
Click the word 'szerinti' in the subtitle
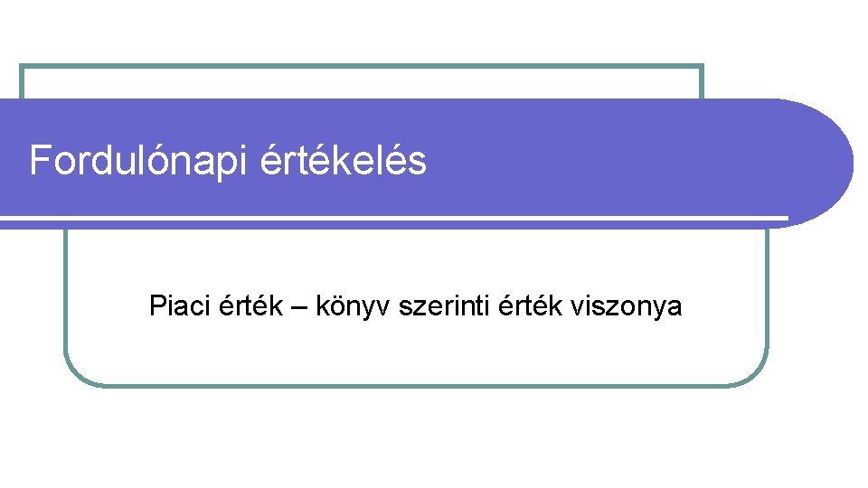pyautogui.click(x=444, y=305)
